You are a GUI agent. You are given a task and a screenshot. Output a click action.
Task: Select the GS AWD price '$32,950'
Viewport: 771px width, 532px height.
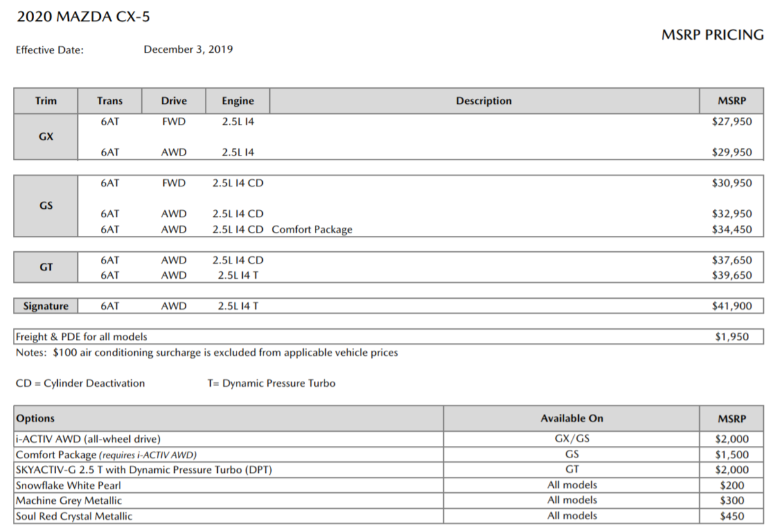(x=732, y=214)
